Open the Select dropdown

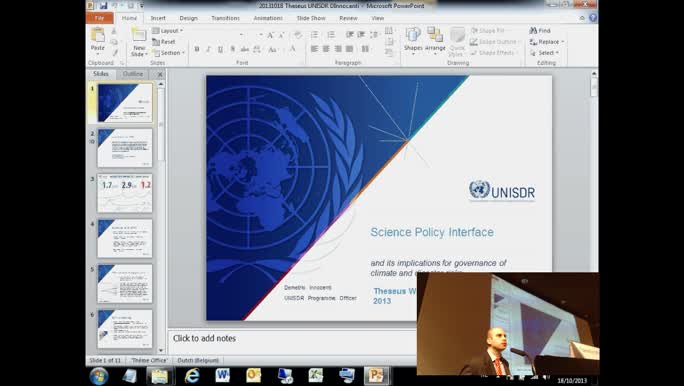click(544, 53)
